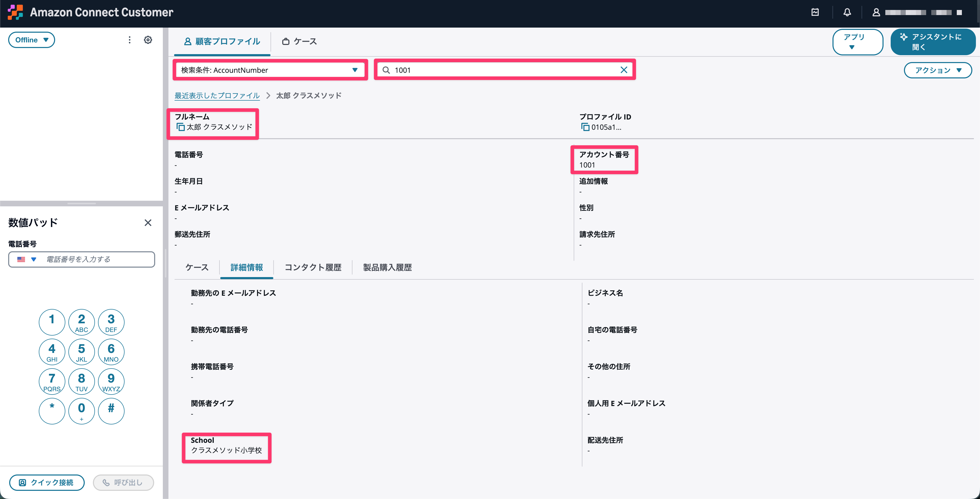Image resolution: width=980 pixels, height=499 pixels.
Task: Select the 詳細情報 tab
Action: [x=247, y=267]
